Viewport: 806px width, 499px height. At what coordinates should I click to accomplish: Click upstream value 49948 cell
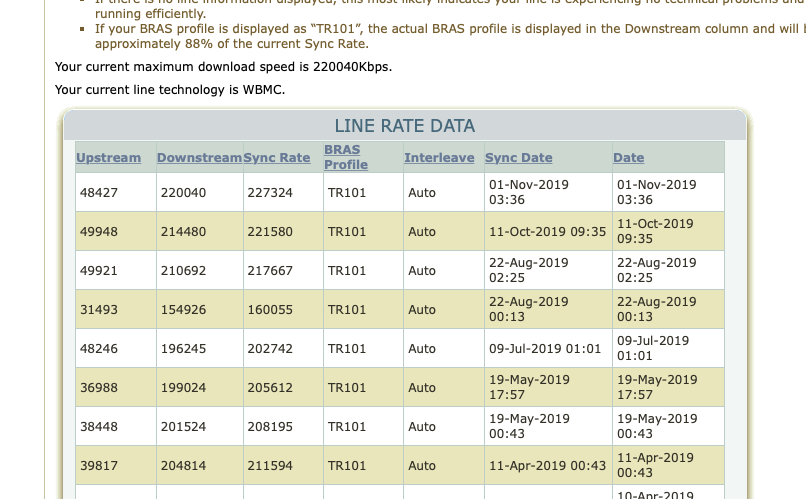[99, 231]
